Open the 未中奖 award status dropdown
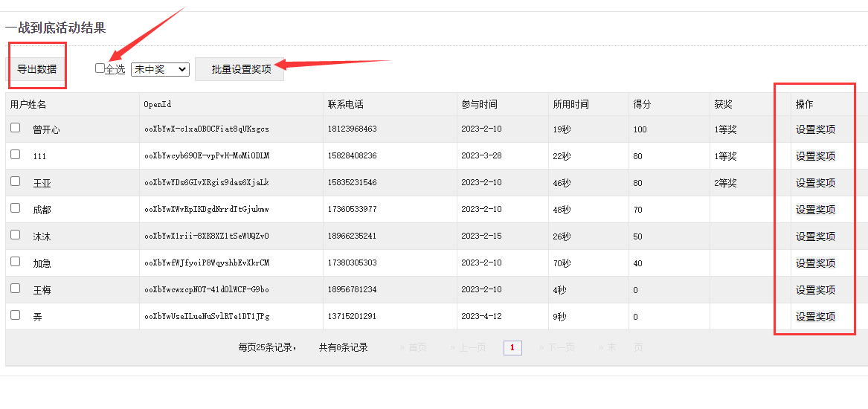The width and height of the screenshot is (868, 409). [x=160, y=69]
